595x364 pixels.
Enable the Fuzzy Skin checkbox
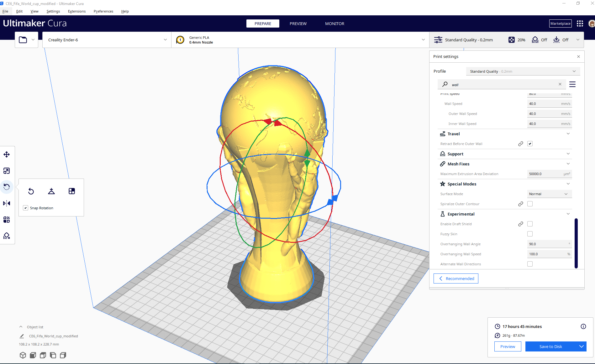pyautogui.click(x=530, y=234)
